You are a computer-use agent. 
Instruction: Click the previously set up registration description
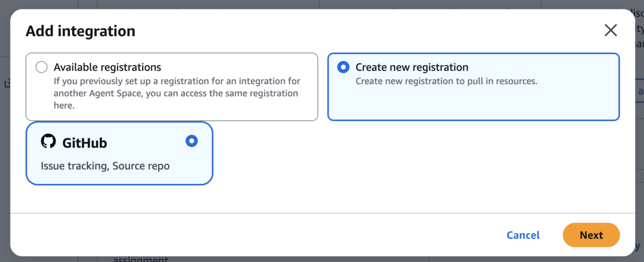[x=177, y=94]
